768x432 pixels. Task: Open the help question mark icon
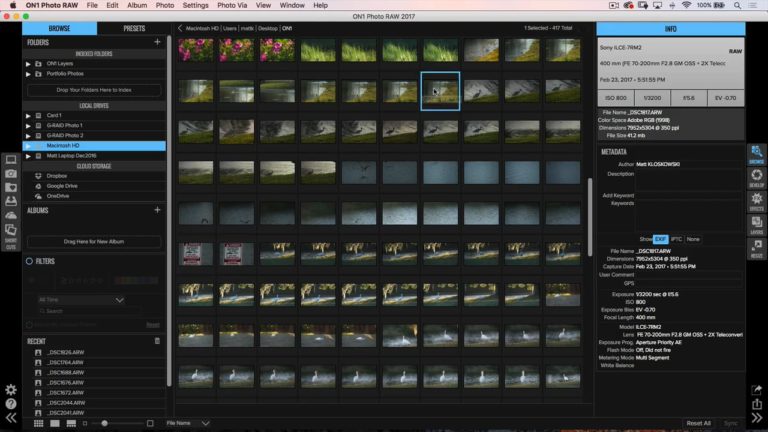point(11,404)
